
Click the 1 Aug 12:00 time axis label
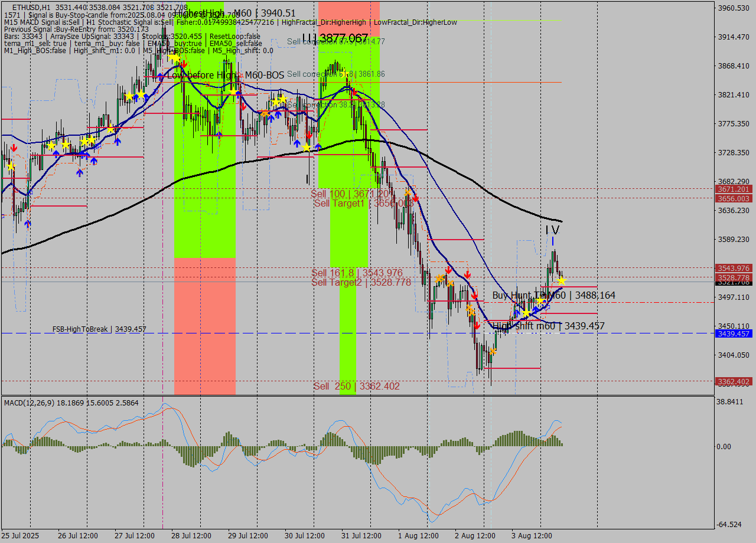click(x=418, y=535)
